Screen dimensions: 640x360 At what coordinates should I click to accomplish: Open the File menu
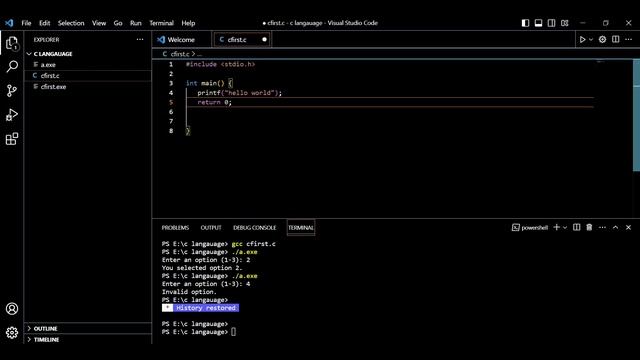(x=26, y=23)
